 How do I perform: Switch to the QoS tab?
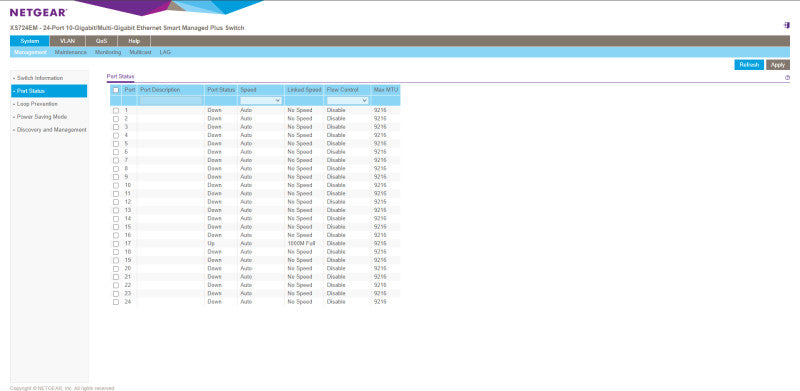(102, 41)
